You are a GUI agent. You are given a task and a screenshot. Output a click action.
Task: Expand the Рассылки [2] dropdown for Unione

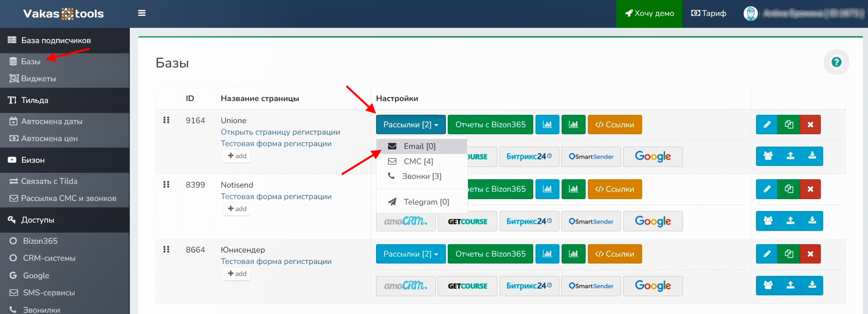(411, 125)
